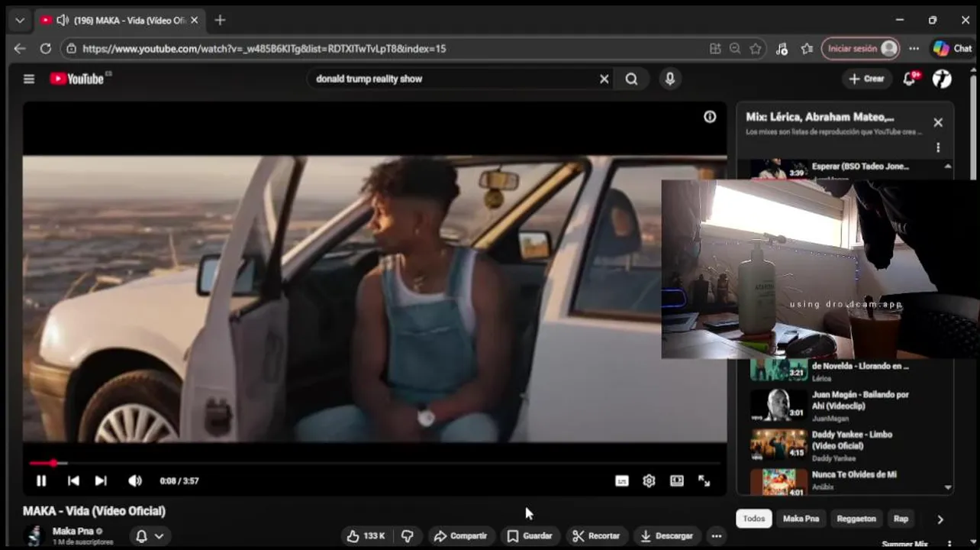This screenshot has width=980, height=550.
Task: Show video info card icon
Action: tap(710, 117)
